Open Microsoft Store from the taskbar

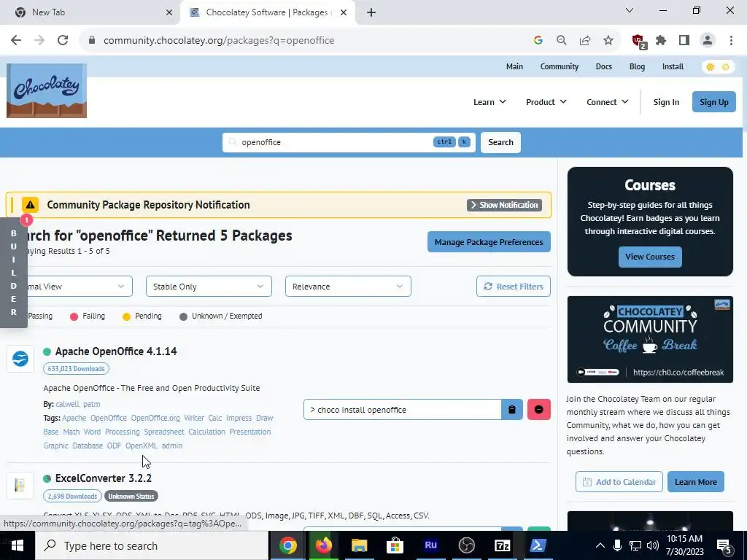click(x=395, y=545)
